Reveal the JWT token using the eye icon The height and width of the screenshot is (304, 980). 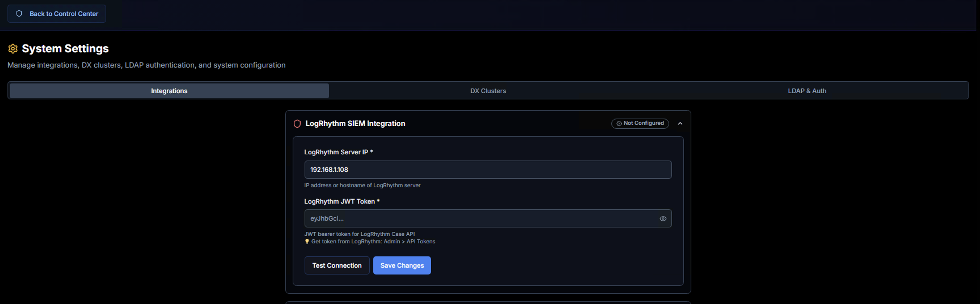[663, 218]
